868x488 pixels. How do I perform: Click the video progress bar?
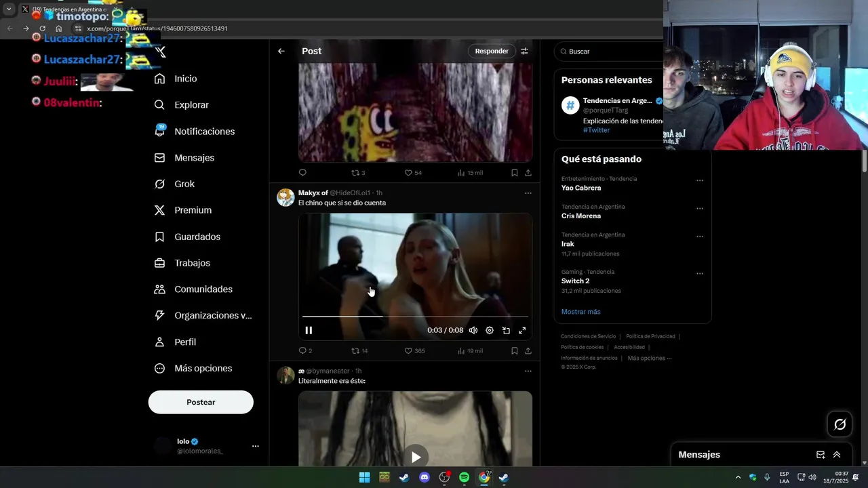[x=415, y=317]
